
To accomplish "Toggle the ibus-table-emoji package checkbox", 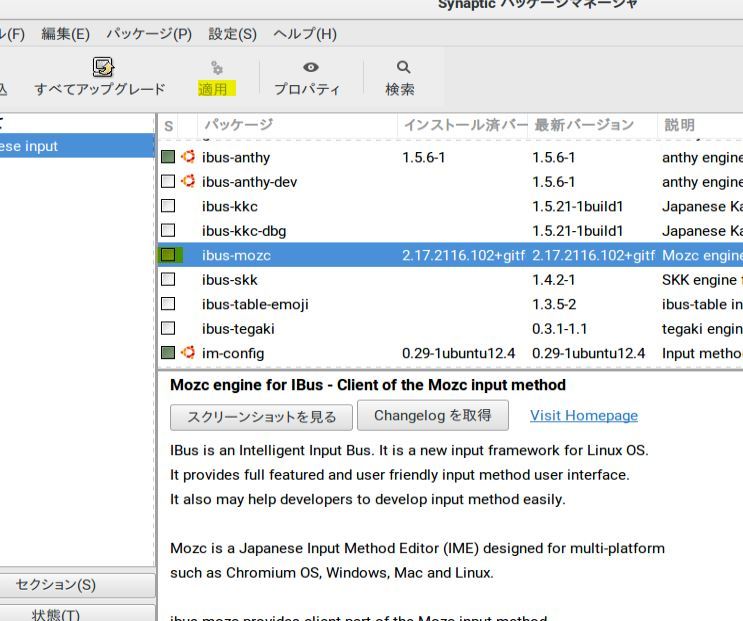I will [x=168, y=304].
